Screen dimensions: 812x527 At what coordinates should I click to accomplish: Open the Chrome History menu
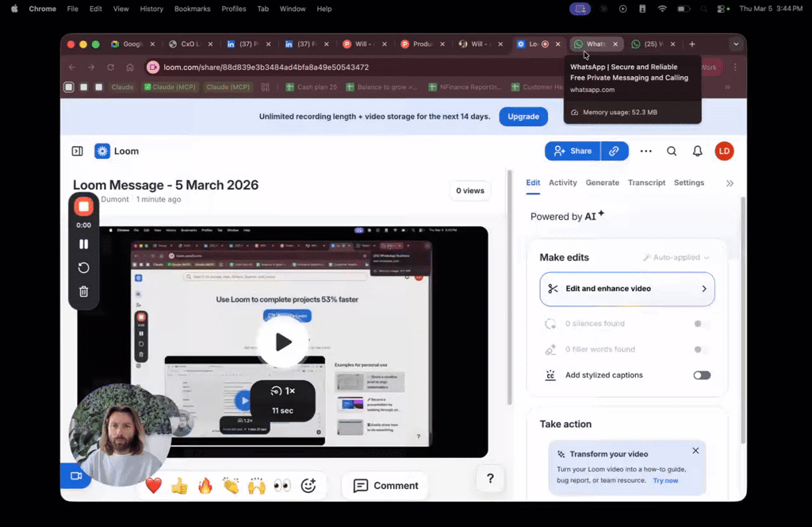click(x=151, y=9)
